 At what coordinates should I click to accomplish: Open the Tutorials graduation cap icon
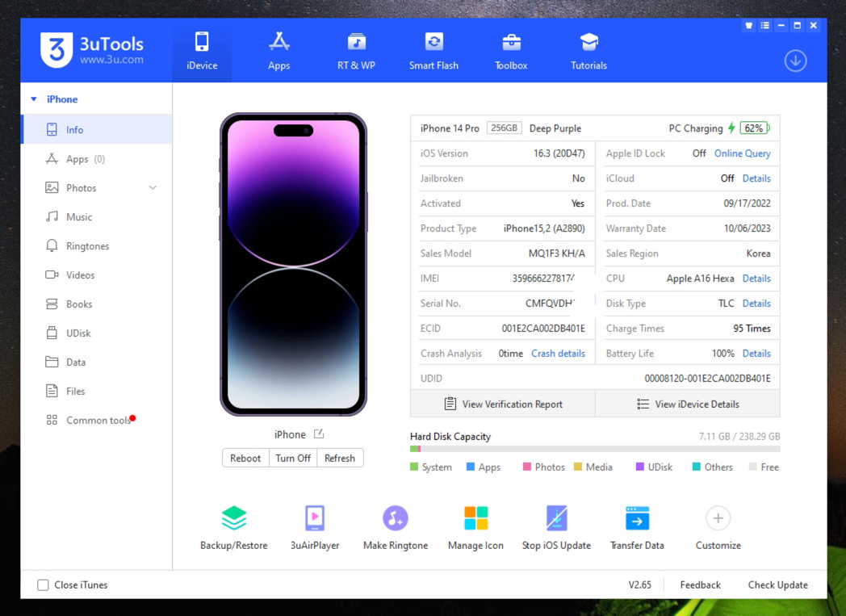pyautogui.click(x=588, y=41)
